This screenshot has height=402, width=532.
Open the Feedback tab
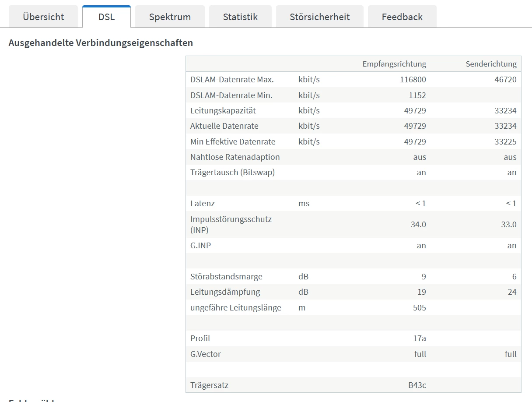tap(402, 17)
